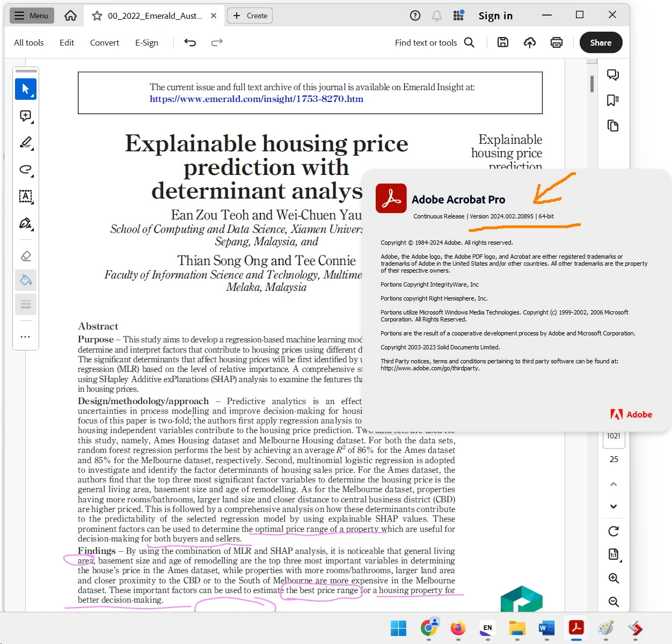Select the Eraser tool
This screenshot has height=644, width=672.
pyautogui.click(x=26, y=256)
